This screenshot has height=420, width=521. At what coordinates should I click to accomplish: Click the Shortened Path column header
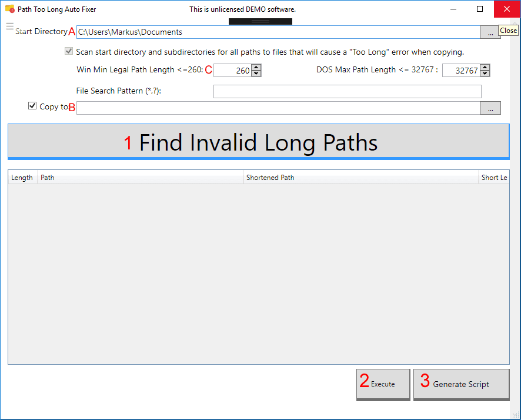click(272, 177)
